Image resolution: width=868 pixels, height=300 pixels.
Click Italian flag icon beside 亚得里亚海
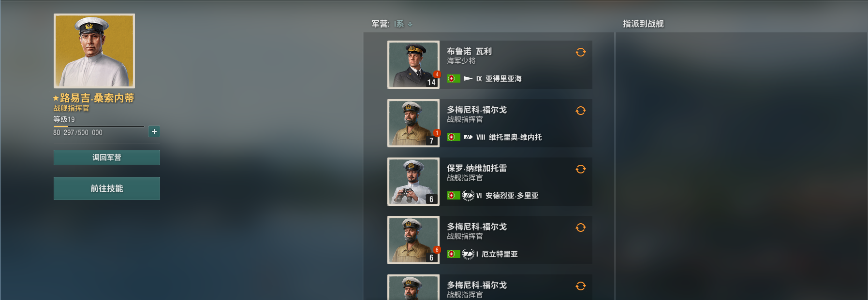454,78
